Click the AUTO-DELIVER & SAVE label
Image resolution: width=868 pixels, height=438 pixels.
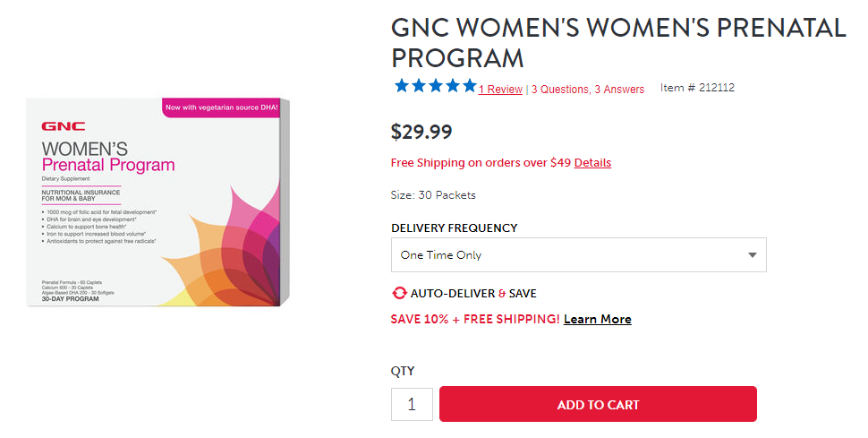[x=473, y=293]
